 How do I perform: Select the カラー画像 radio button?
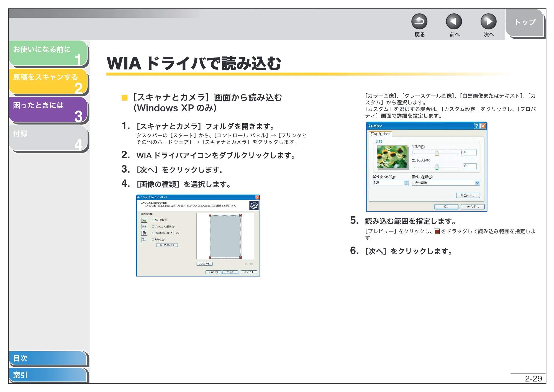pos(153,220)
